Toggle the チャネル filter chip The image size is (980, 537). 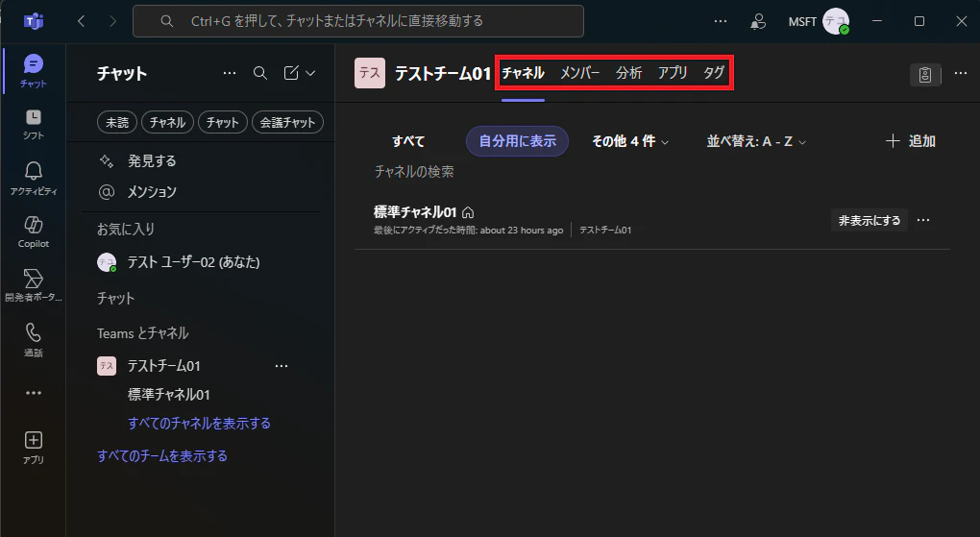coord(167,122)
